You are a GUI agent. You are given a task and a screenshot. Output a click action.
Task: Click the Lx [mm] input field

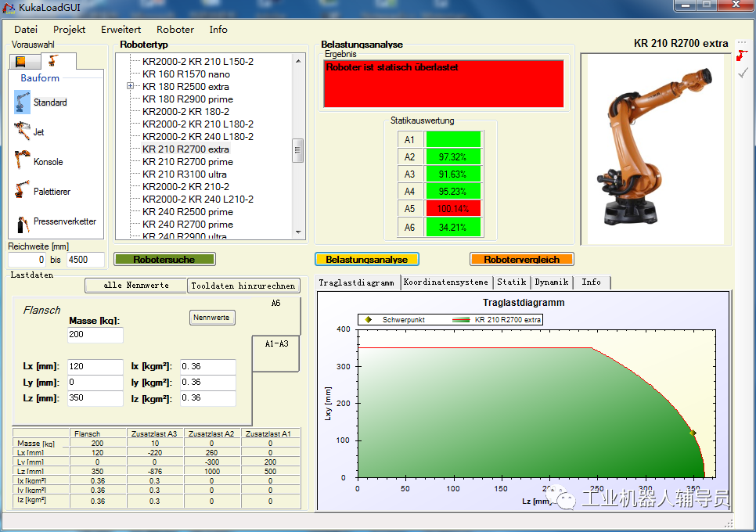[95, 367]
